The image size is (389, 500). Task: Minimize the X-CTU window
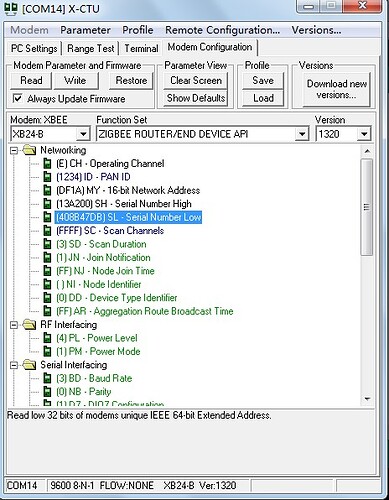pos(309,7)
